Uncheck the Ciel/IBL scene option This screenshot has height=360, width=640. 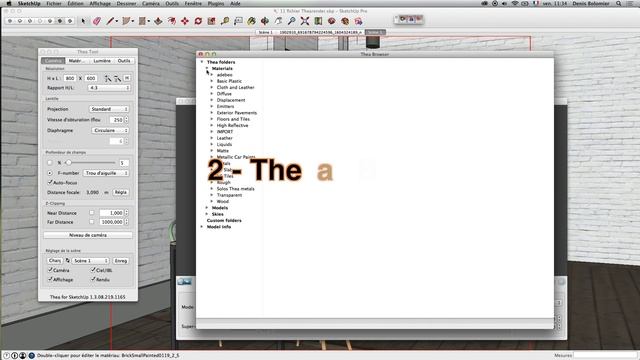coord(93,270)
